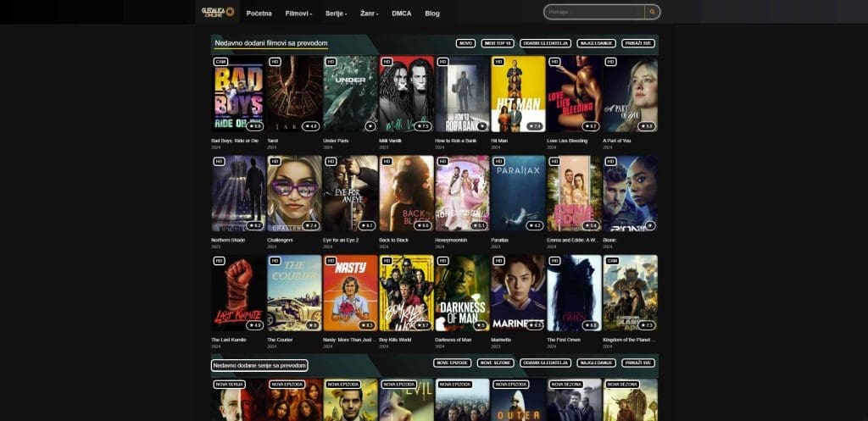Open the Bad Boys: Ride or Die poster
The width and height of the screenshot is (868, 421).
coord(238,93)
